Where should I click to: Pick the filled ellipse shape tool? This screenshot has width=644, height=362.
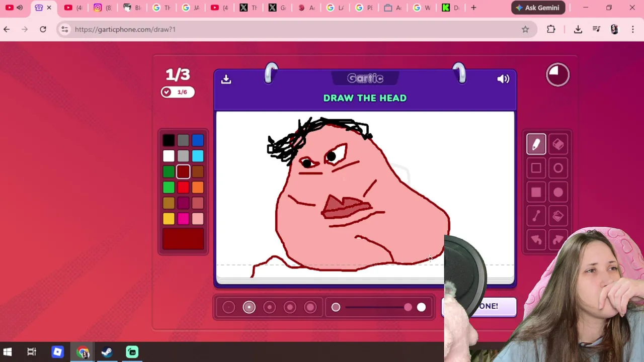click(x=558, y=192)
